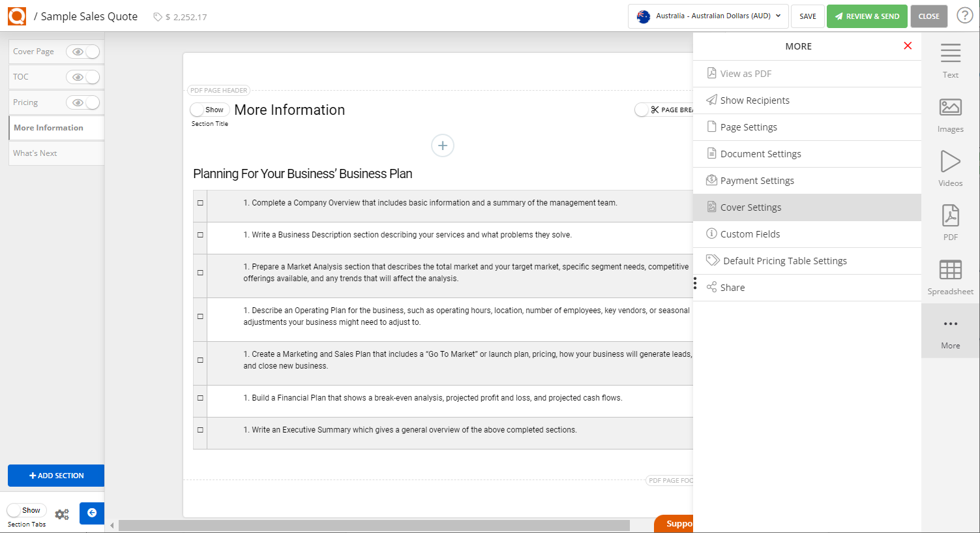Open the Images insertion panel
The height and width of the screenshot is (533, 980).
point(950,115)
